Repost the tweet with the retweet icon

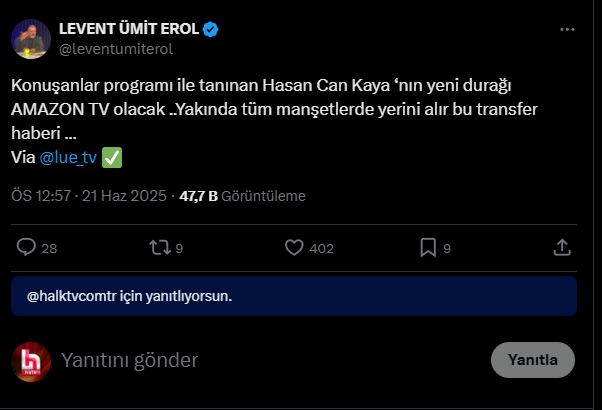point(160,247)
